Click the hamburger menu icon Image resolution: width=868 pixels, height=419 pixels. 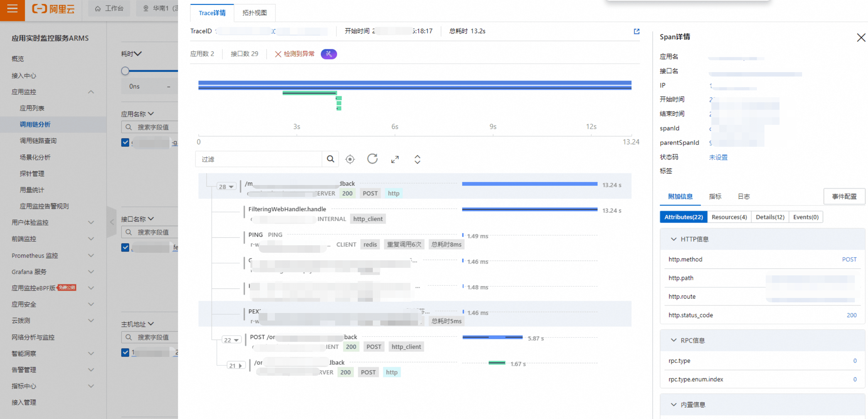point(12,9)
